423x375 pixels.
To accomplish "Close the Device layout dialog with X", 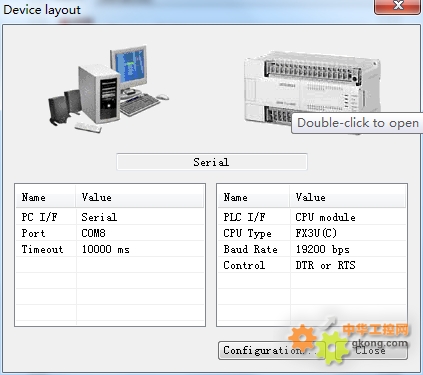I will (397, 6).
